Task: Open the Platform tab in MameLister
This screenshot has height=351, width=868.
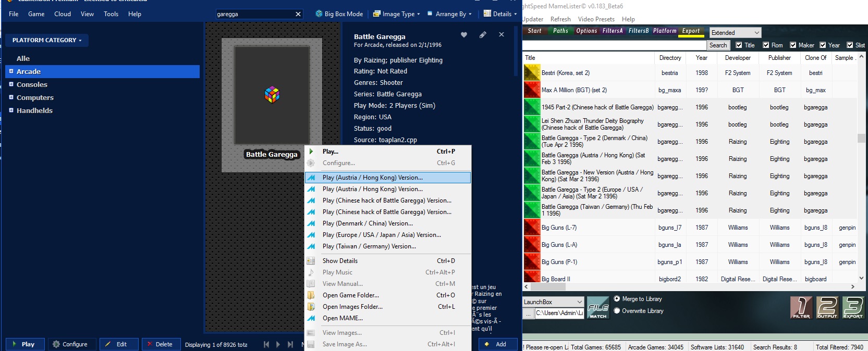Action: click(665, 31)
